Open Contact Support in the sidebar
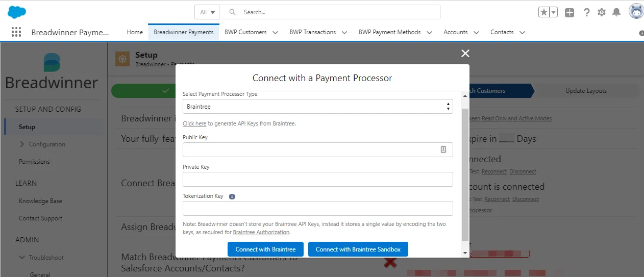Image resolution: width=644 pixels, height=277 pixels. (x=40, y=218)
